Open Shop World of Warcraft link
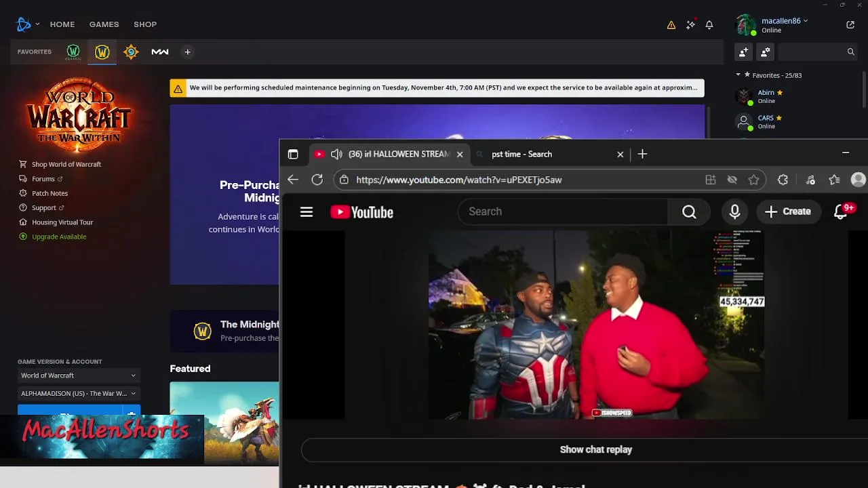 pos(66,165)
